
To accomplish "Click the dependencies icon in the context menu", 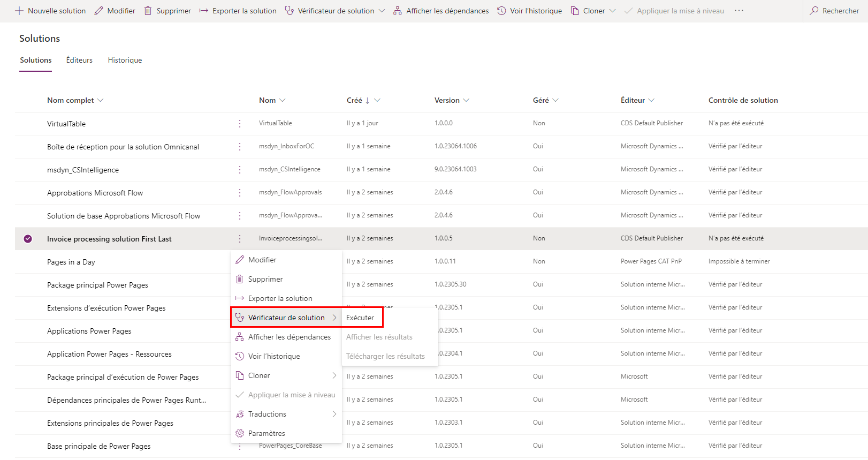I will [x=240, y=337].
